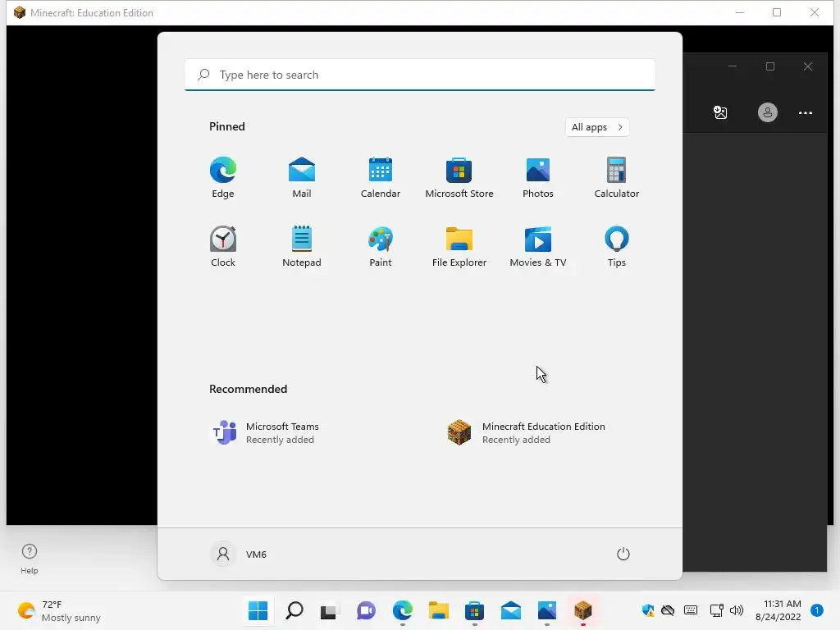840x630 pixels.
Task: Click the Windows Start button on taskbar
Action: click(x=258, y=610)
